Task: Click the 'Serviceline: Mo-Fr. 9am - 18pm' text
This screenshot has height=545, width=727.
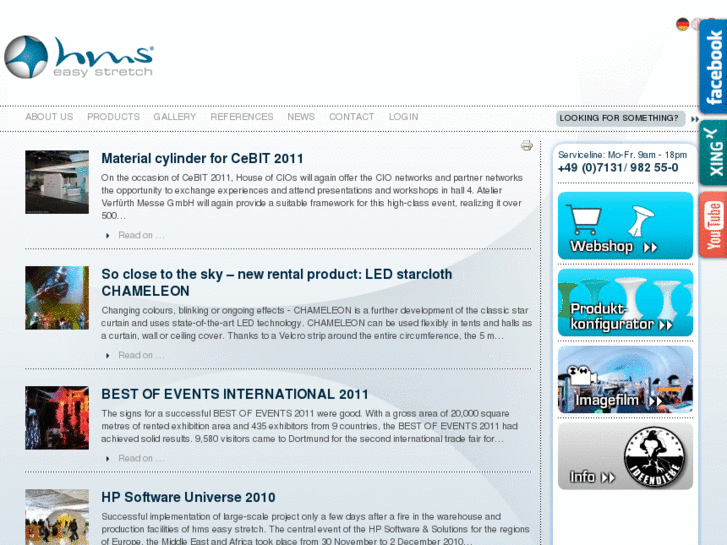Action: 622,155
